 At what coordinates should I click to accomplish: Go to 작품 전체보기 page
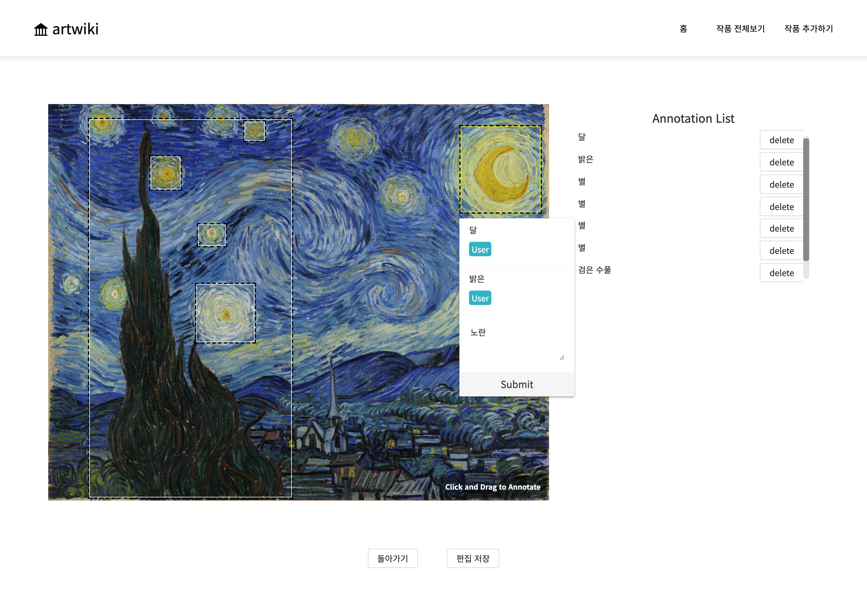tap(740, 29)
